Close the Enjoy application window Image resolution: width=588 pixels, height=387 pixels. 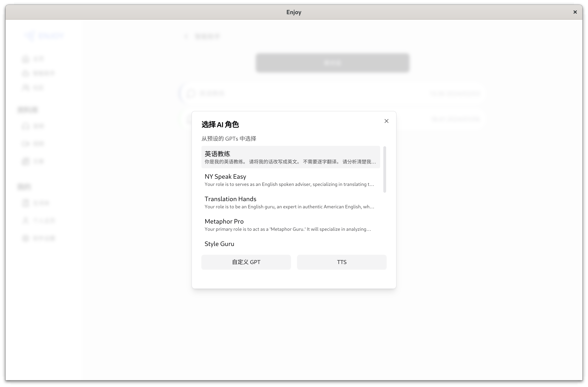click(x=575, y=12)
